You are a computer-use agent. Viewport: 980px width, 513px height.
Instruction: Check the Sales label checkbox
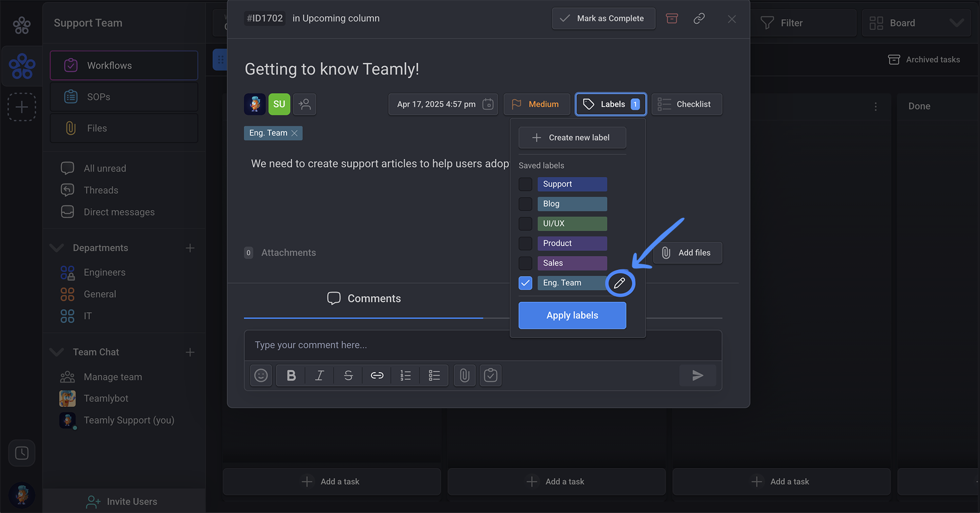coord(525,263)
